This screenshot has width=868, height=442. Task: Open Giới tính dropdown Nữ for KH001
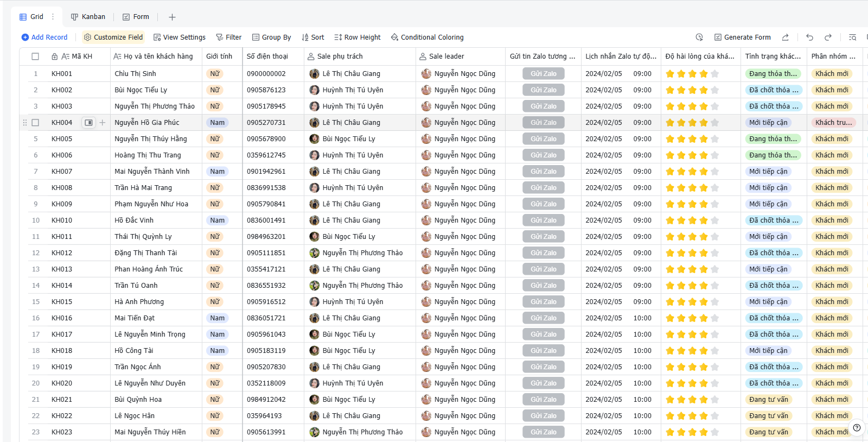[x=215, y=74]
